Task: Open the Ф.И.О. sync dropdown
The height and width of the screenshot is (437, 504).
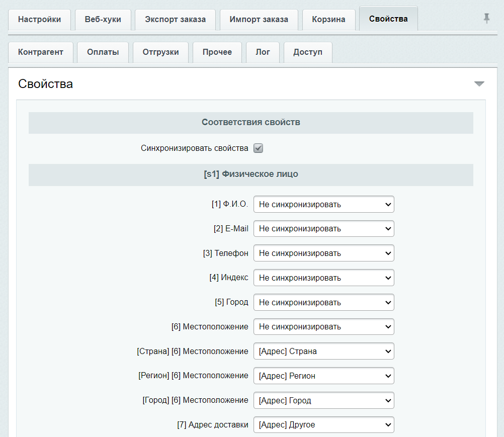Action: click(323, 204)
